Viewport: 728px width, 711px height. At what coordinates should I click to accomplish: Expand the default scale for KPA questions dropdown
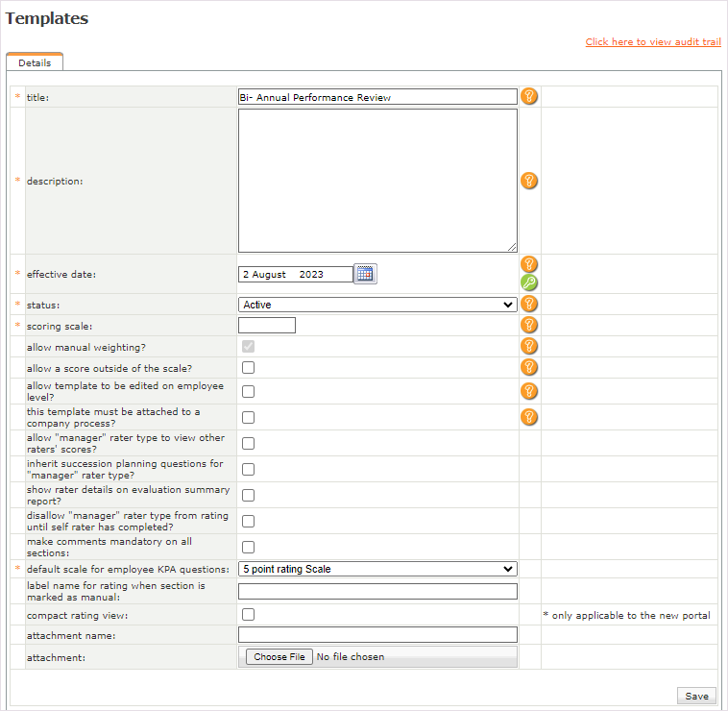click(x=377, y=569)
